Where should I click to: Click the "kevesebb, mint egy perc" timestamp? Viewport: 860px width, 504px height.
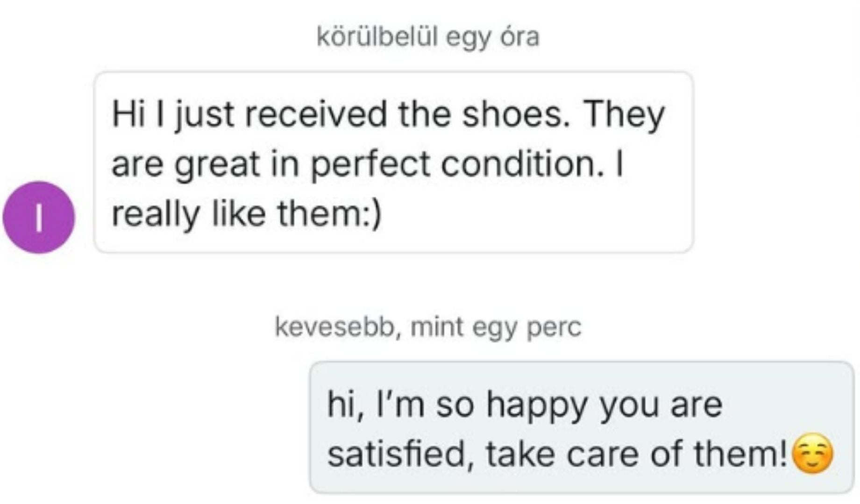(428, 327)
